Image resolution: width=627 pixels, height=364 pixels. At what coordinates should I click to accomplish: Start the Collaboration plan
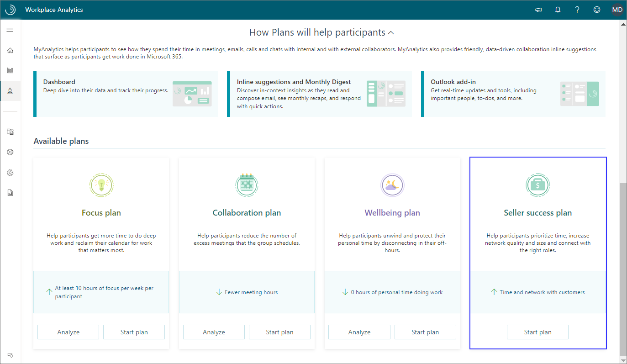[x=279, y=332]
